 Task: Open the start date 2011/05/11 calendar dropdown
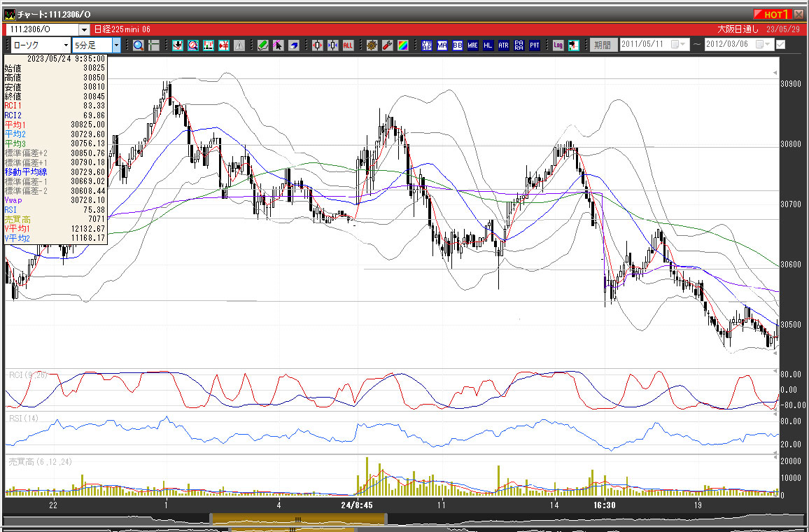678,45
